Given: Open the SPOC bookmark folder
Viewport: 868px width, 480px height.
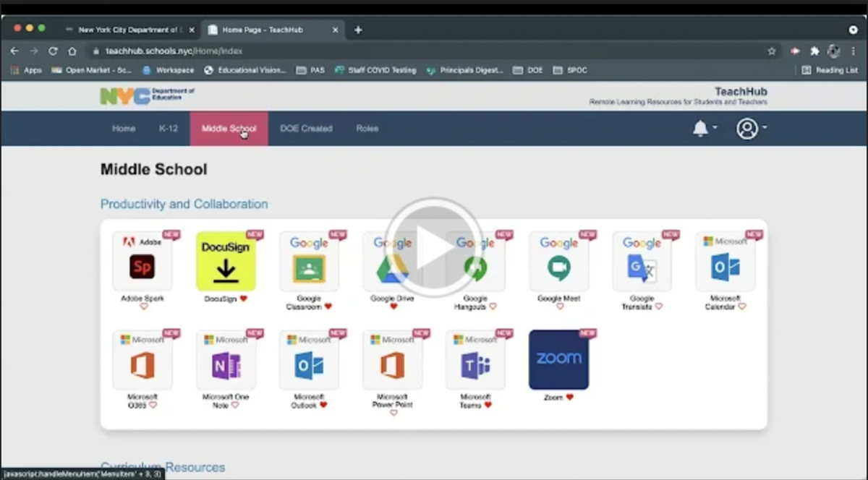Looking at the screenshot, I should click(x=570, y=70).
